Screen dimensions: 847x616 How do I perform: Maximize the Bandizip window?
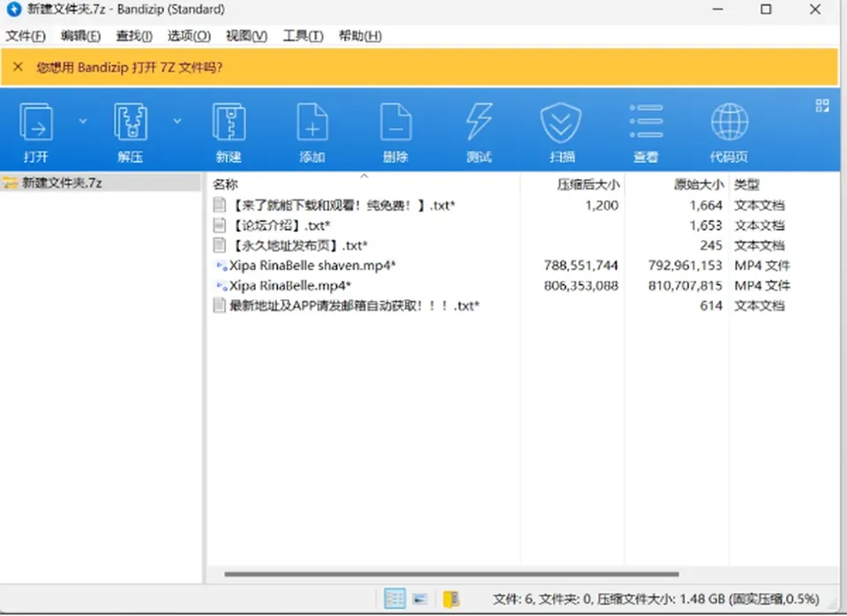766,9
